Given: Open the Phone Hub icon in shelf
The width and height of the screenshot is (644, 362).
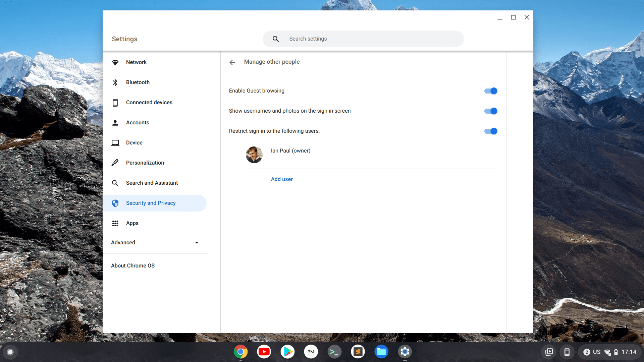Looking at the screenshot, I should (x=567, y=352).
